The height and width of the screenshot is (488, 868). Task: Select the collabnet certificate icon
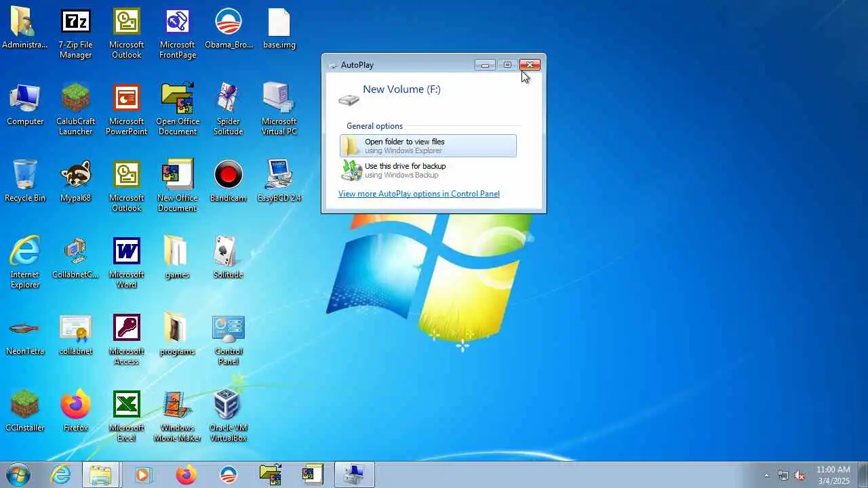coord(76,335)
